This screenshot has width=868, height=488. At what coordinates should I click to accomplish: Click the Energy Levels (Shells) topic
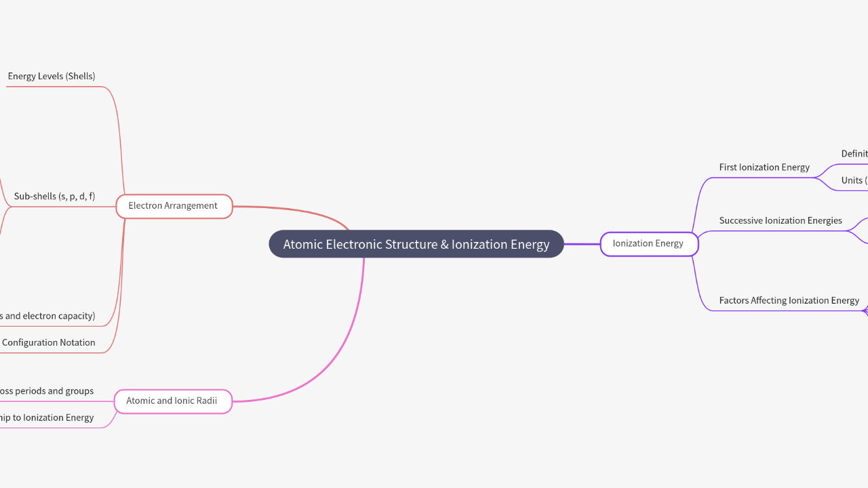(52, 76)
